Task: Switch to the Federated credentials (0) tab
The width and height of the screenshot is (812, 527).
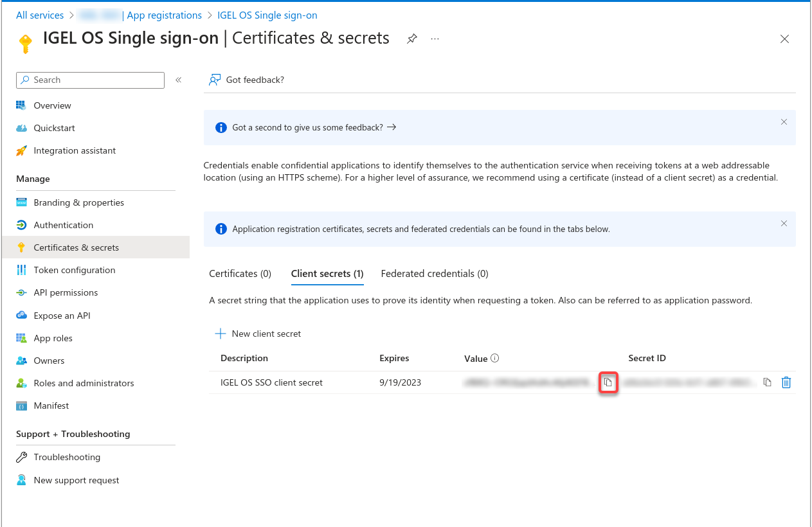Action: [x=435, y=274]
